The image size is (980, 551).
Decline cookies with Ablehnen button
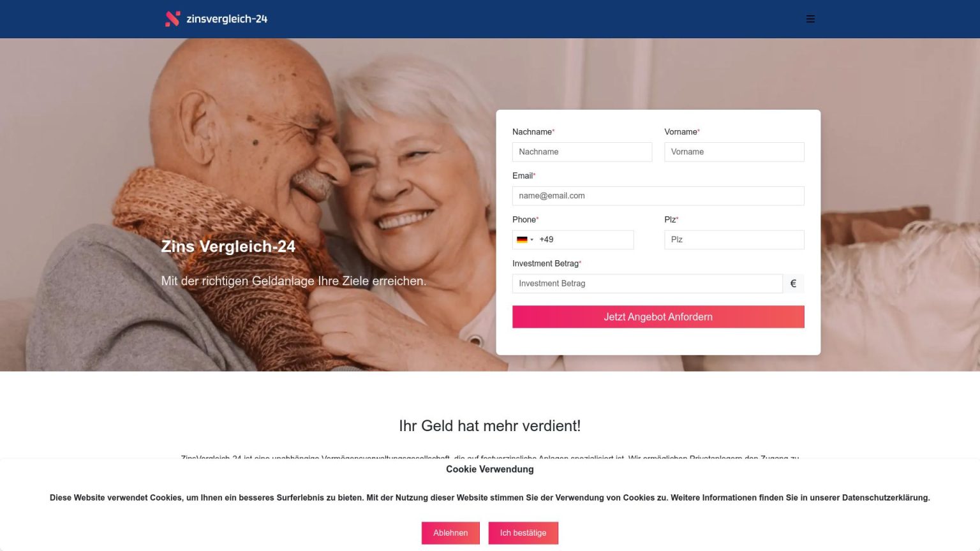pyautogui.click(x=450, y=533)
